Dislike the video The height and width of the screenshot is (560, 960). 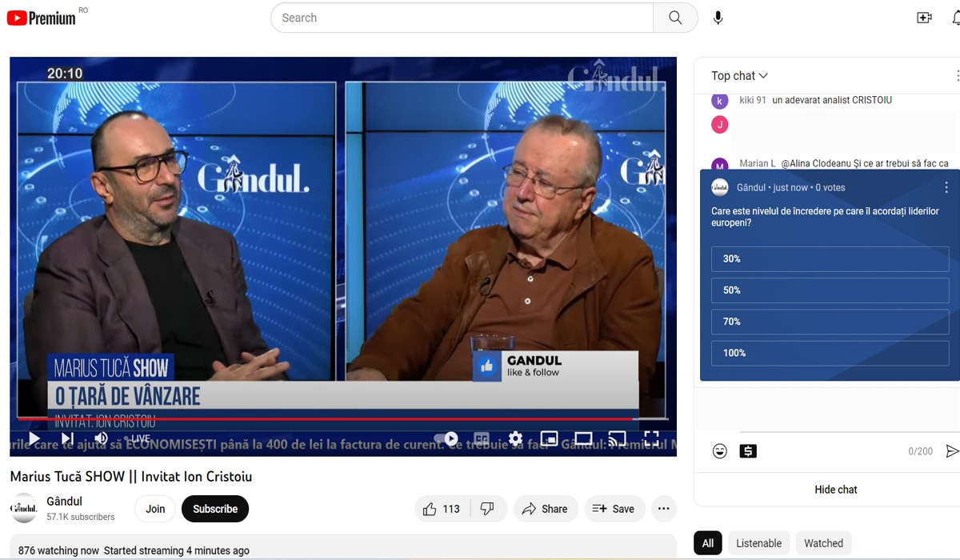coord(487,509)
